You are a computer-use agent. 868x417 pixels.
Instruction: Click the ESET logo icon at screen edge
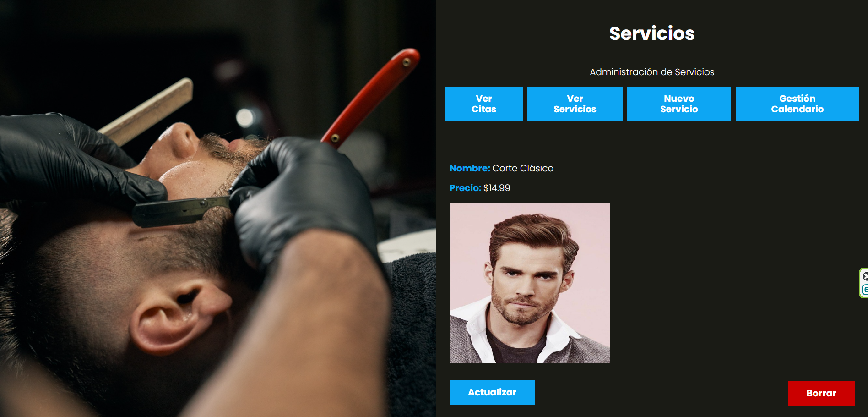click(x=865, y=290)
